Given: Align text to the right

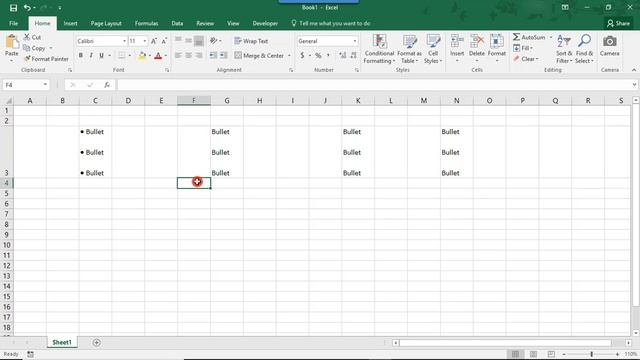Looking at the screenshot, I should 199,56.
